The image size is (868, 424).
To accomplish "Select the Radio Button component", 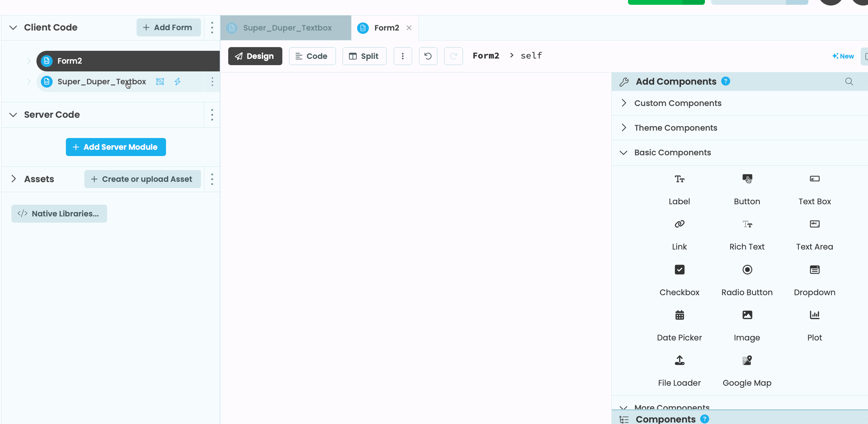I will click(747, 281).
